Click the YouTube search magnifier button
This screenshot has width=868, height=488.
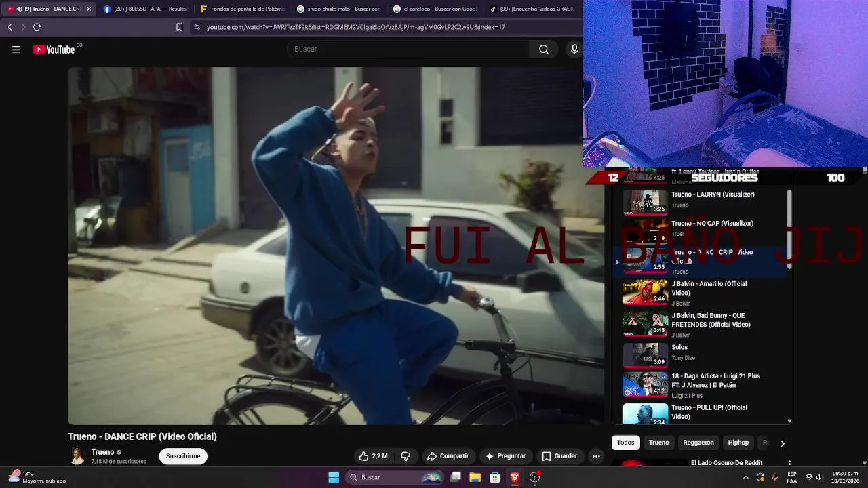(543, 49)
